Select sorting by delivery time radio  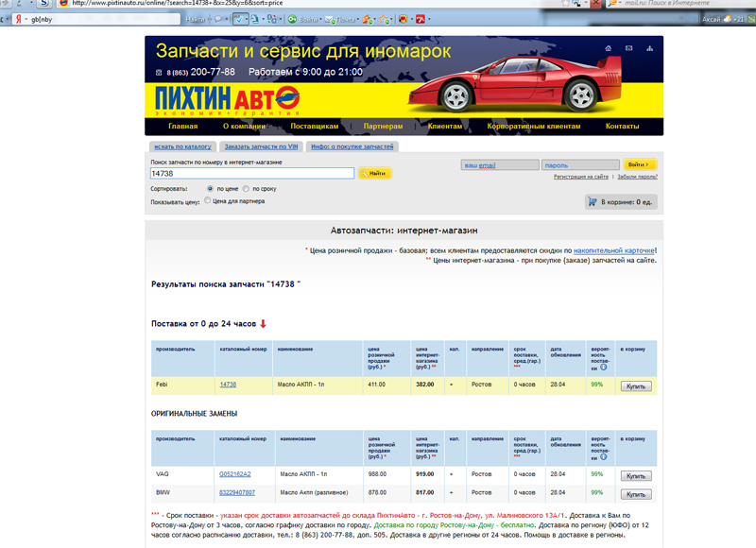[246, 188]
